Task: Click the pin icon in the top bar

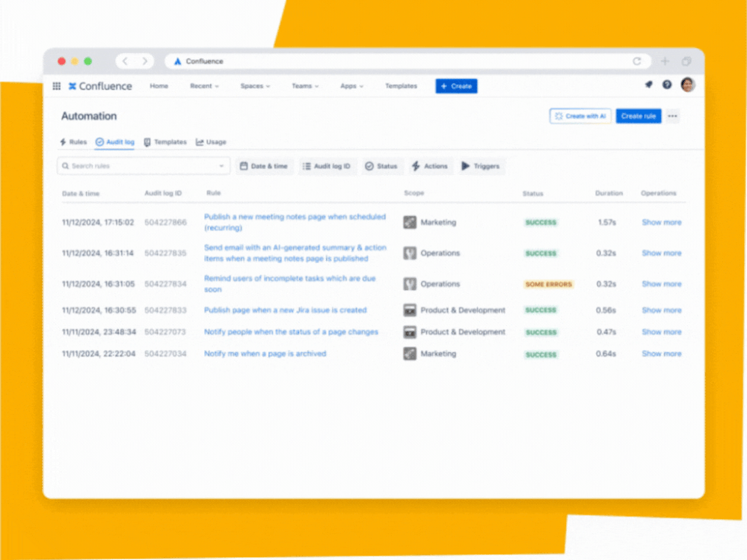Action: (648, 84)
